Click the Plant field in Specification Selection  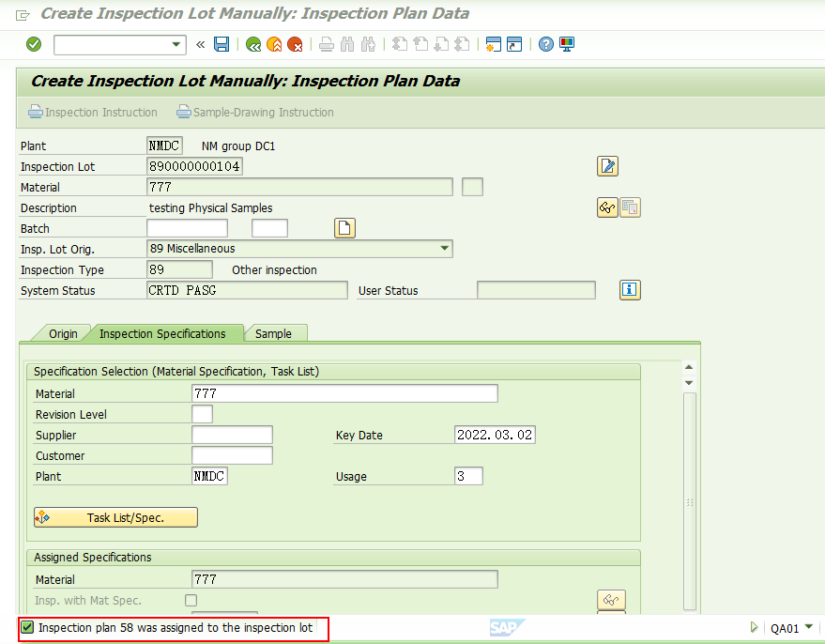pyautogui.click(x=209, y=476)
